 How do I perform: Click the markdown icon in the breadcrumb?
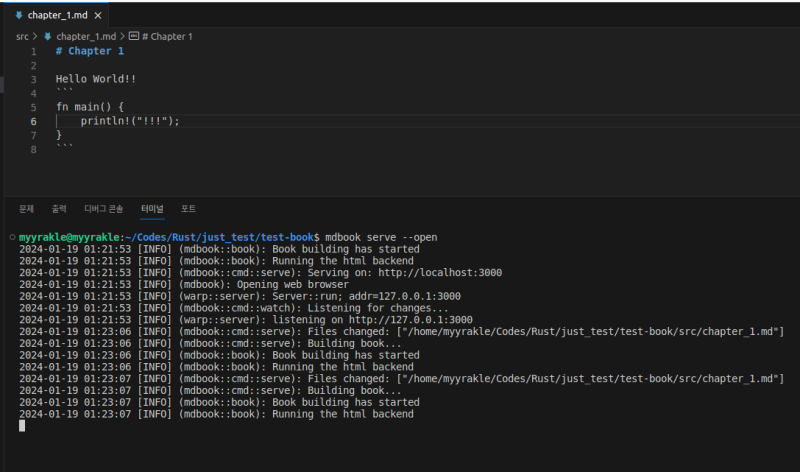pos(47,36)
